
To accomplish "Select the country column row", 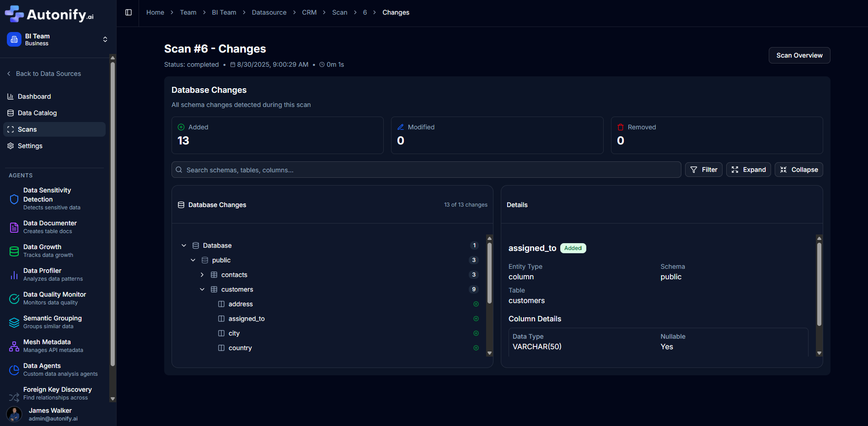I will 349,348.
